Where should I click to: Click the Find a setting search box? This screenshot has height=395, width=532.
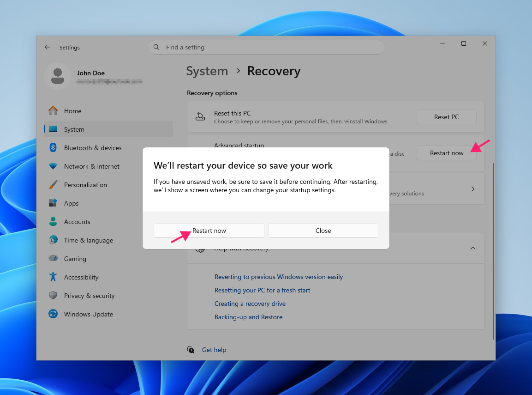click(x=266, y=47)
